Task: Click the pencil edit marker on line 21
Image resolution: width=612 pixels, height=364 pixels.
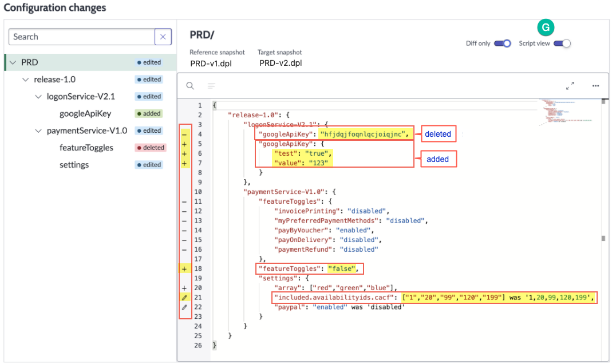Action: coord(184,298)
